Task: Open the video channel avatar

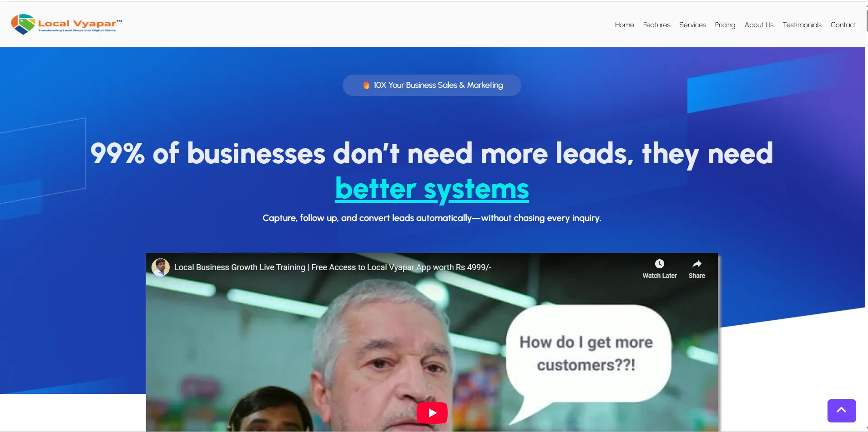Action: coord(161,267)
